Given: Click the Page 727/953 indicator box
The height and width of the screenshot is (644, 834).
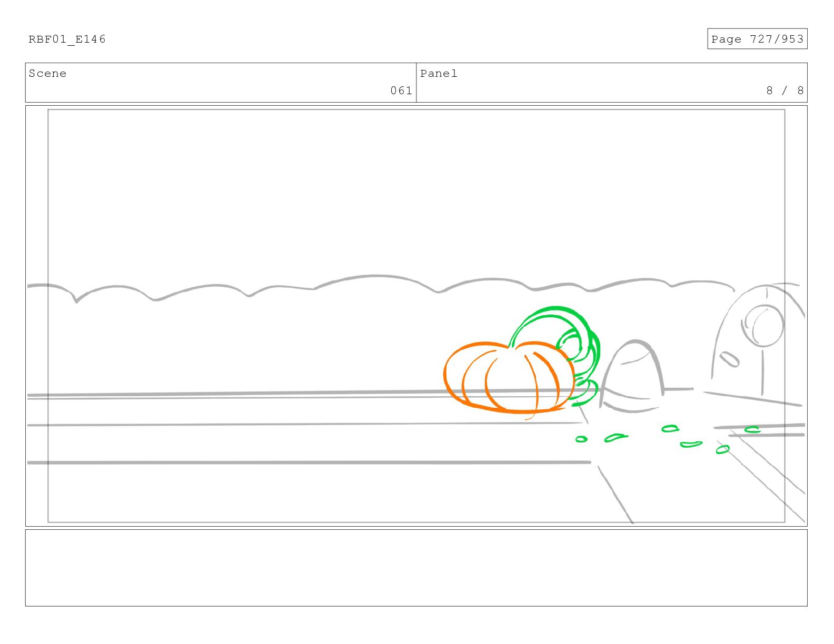Looking at the screenshot, I should coord(757,39).
